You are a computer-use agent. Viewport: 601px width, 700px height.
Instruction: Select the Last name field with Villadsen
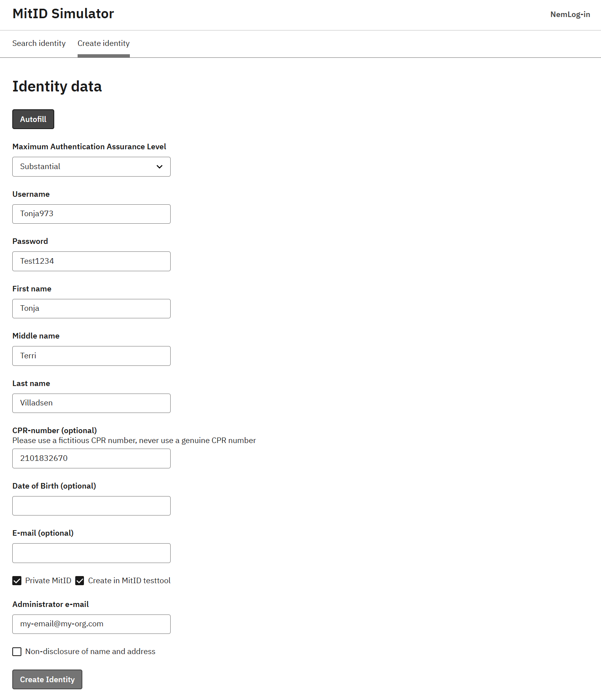click(91, 403)
